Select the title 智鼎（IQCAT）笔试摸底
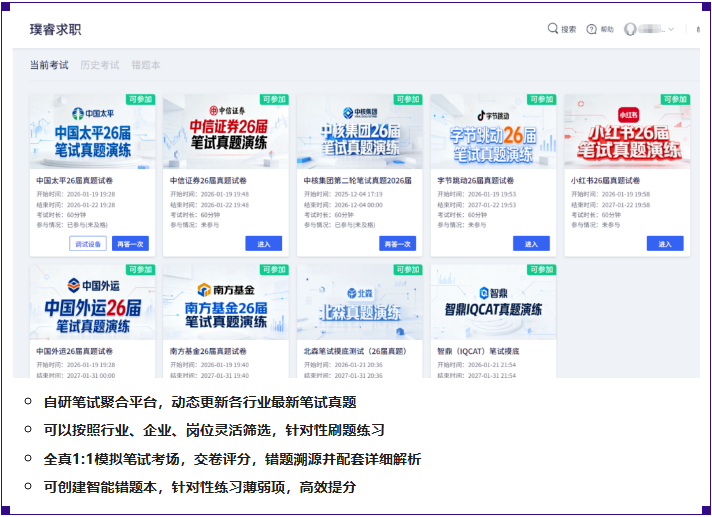 click(478, 351)
